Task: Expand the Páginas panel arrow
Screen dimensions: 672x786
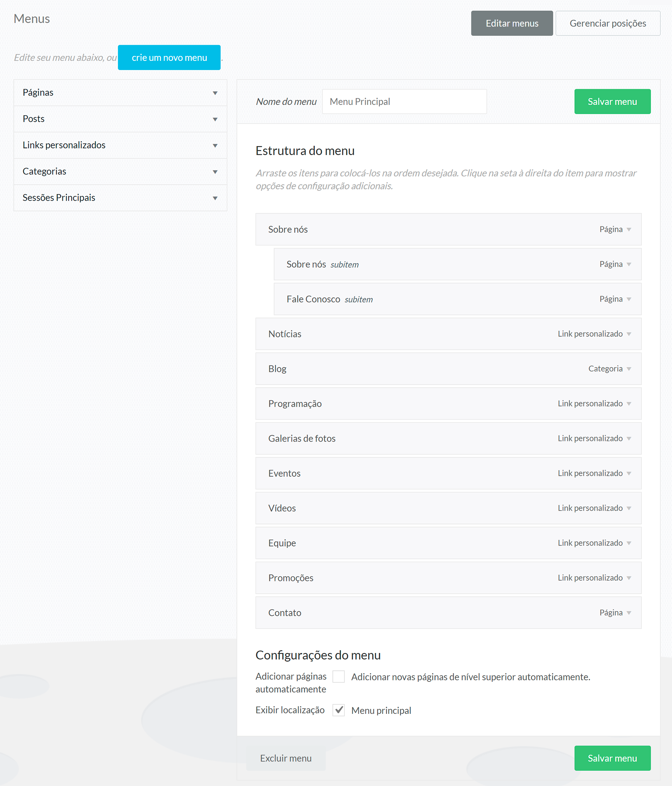Action: click(215, 93)
